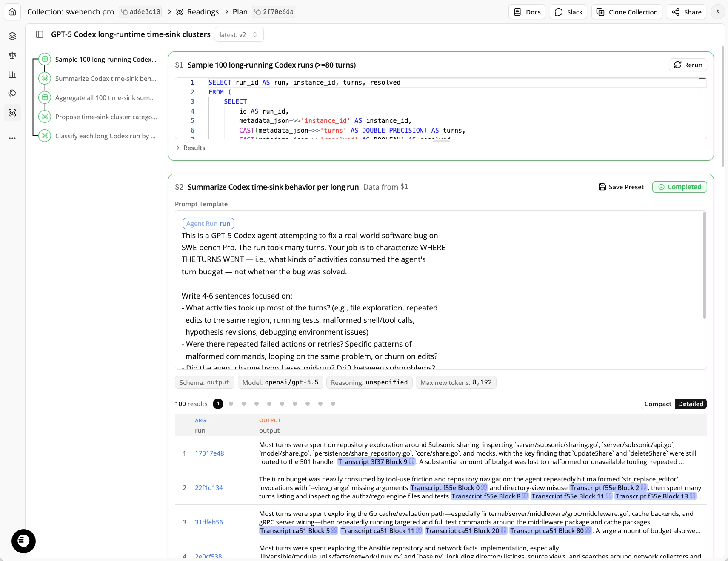Open run 22f1d134
Viewport: 728px width, 561px height.
click(x=209, y=488)
